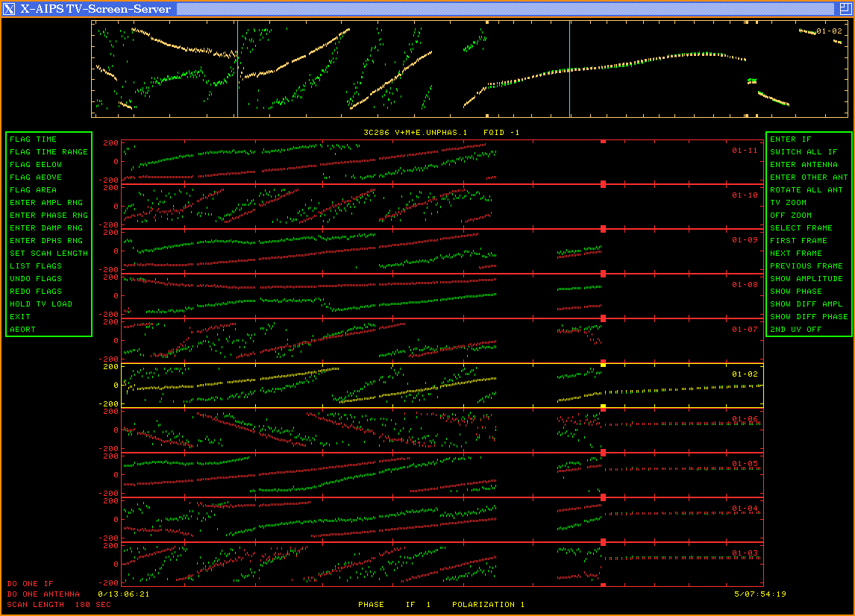The image size is (855, 616).
Task: Click ENTER DPHS RNG option
Action: pyautogui.click(x=46, y=240)
